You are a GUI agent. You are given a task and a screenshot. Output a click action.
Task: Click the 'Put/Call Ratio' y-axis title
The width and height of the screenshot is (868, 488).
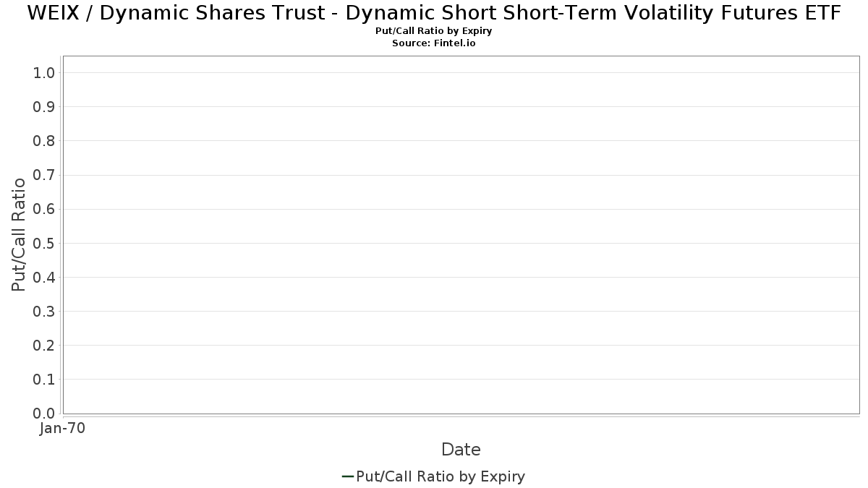[x=19, y=234]
